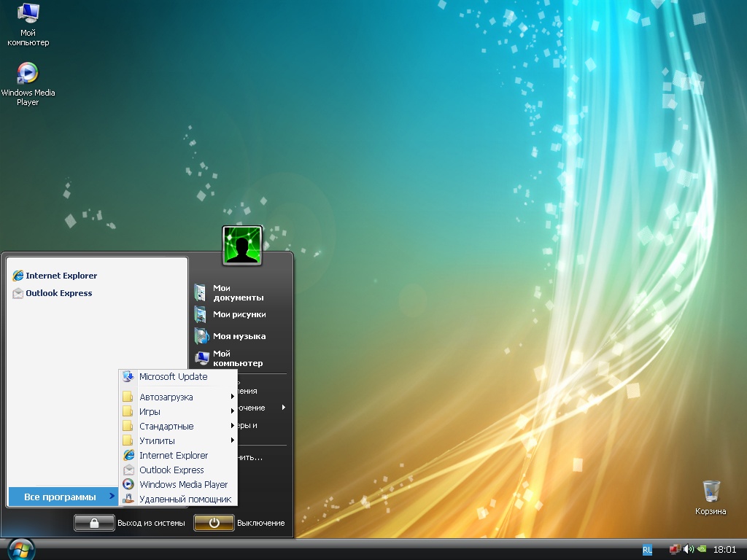
Task: Click the power shutdown button
Action: (x=214, y=523)
